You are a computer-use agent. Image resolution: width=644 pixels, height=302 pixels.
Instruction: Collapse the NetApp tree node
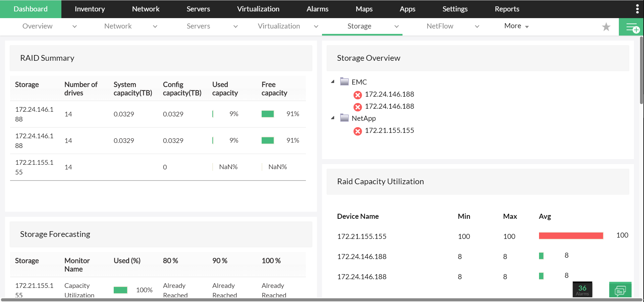point(333,118)
